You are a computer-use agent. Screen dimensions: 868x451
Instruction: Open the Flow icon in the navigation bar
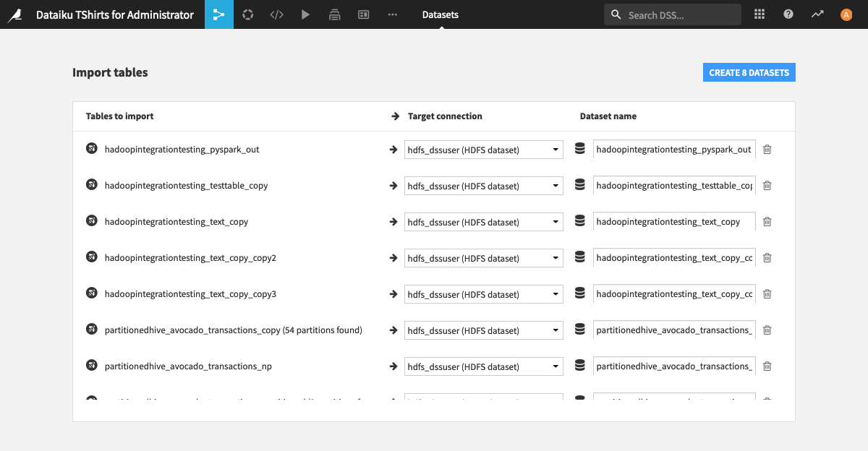[218, 14]
